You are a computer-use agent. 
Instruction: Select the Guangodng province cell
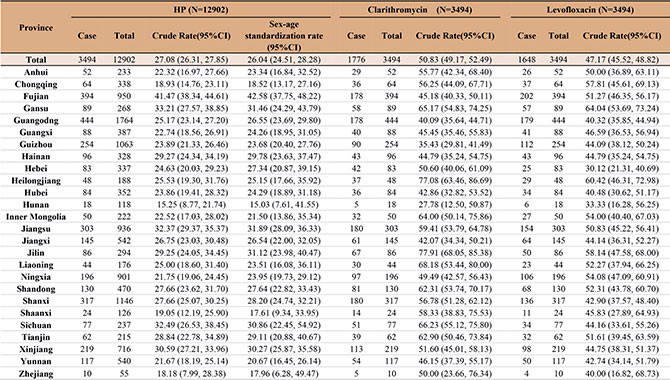click(x=36, y=120)
